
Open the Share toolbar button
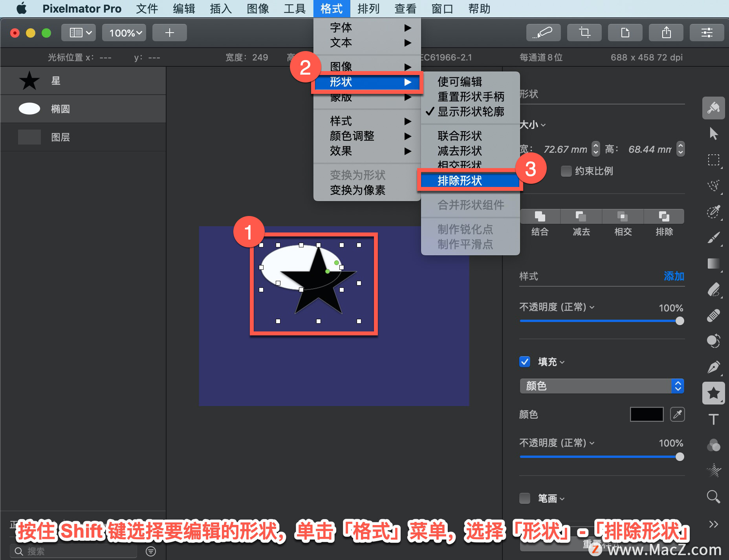coord(666,33)
